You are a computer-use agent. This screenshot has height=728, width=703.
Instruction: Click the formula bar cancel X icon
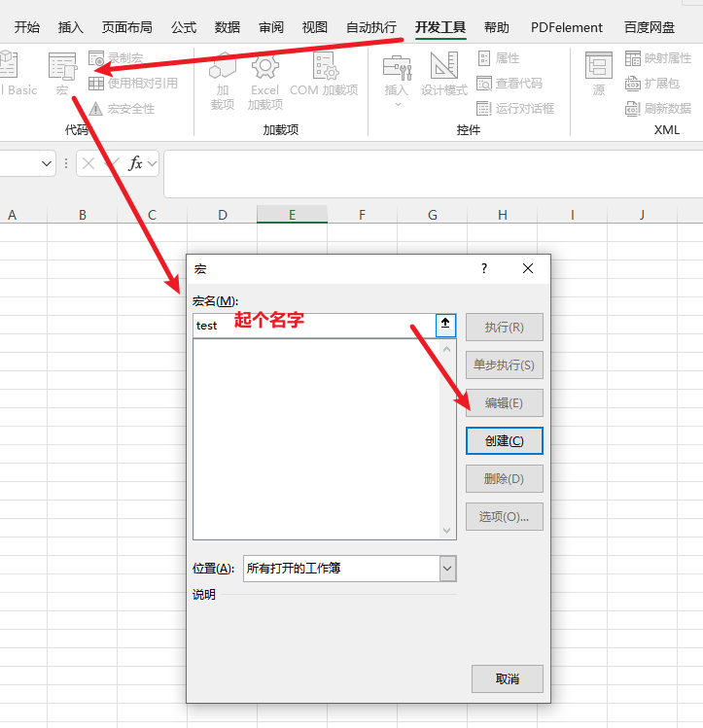click(x=88, y=163)
